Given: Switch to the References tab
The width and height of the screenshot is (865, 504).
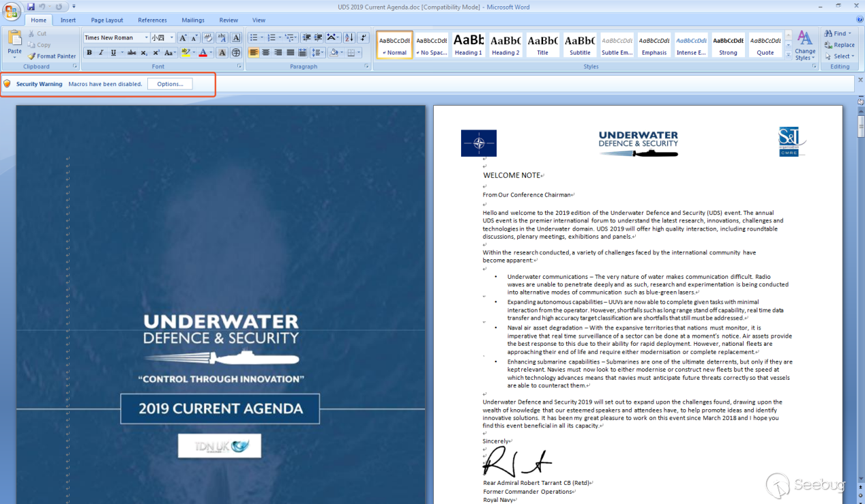Looking at the screenshot, I should (152, 20).
